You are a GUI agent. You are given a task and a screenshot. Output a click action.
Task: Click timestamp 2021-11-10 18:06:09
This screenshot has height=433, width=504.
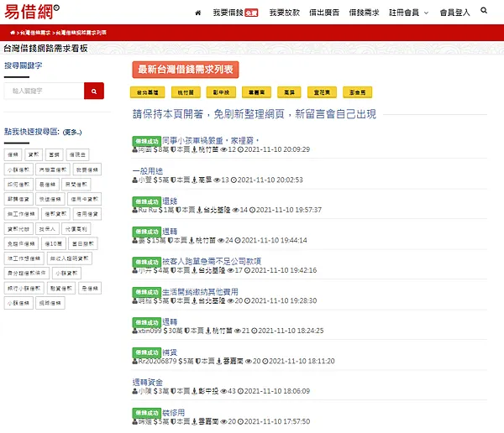tap(277, 392)
